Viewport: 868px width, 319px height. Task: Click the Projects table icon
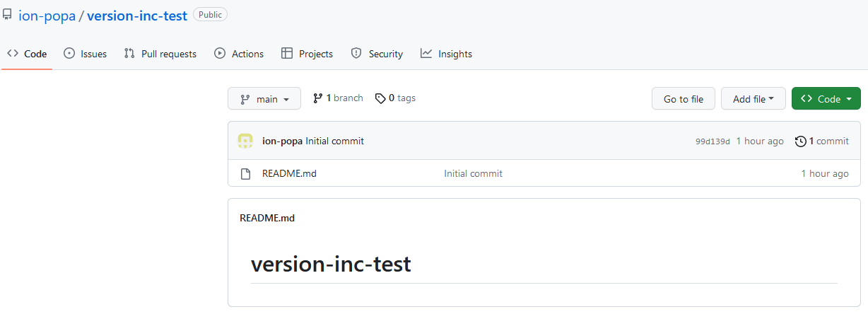coord(287,53)
